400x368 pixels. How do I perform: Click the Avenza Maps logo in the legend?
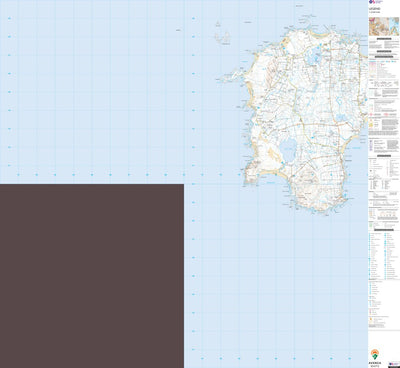(375, 357)
